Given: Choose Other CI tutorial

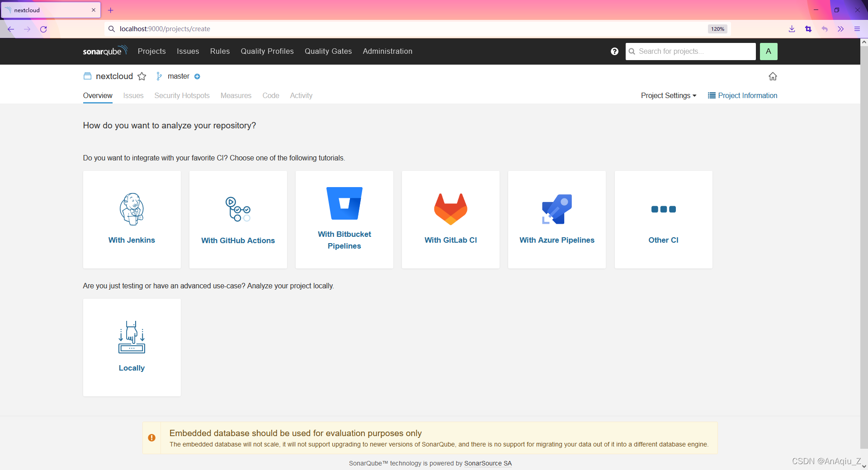Looking at the screenshot, I should pyautogui.click(x=664, y=220).
